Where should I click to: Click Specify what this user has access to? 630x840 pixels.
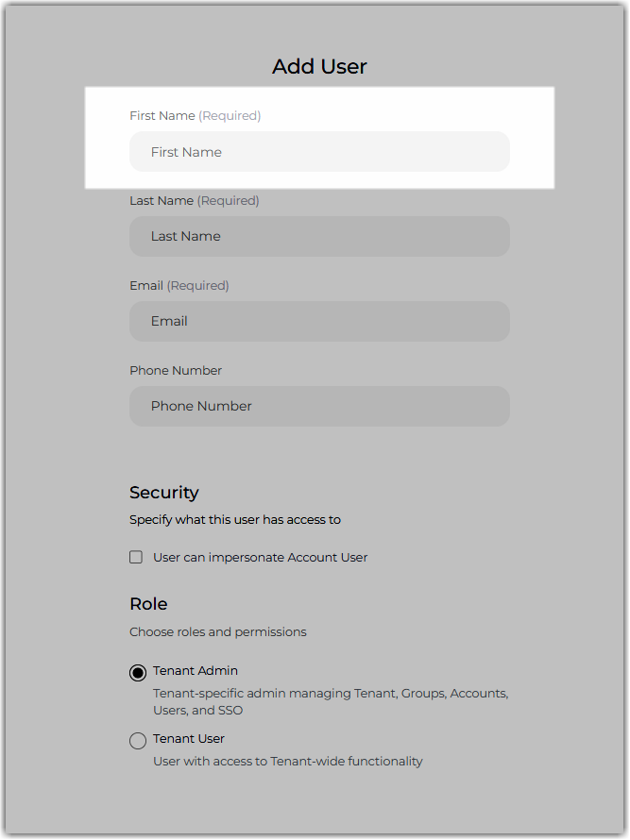[235, 520]
